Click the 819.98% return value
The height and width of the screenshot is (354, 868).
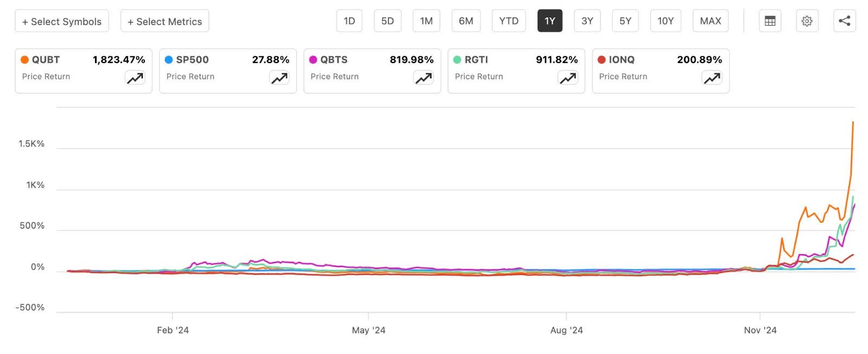(412, 60)
